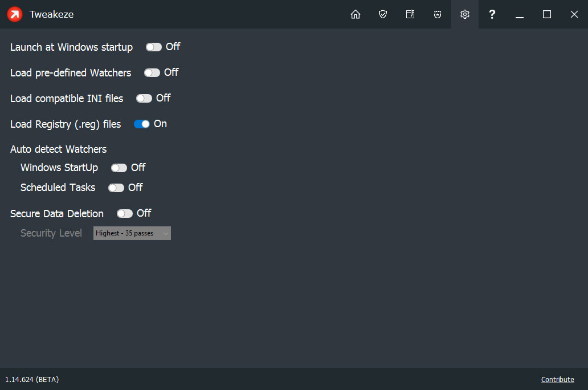Select the active Settings tab
The width and height of the screenshot is (588, 390).
point(465,14)
